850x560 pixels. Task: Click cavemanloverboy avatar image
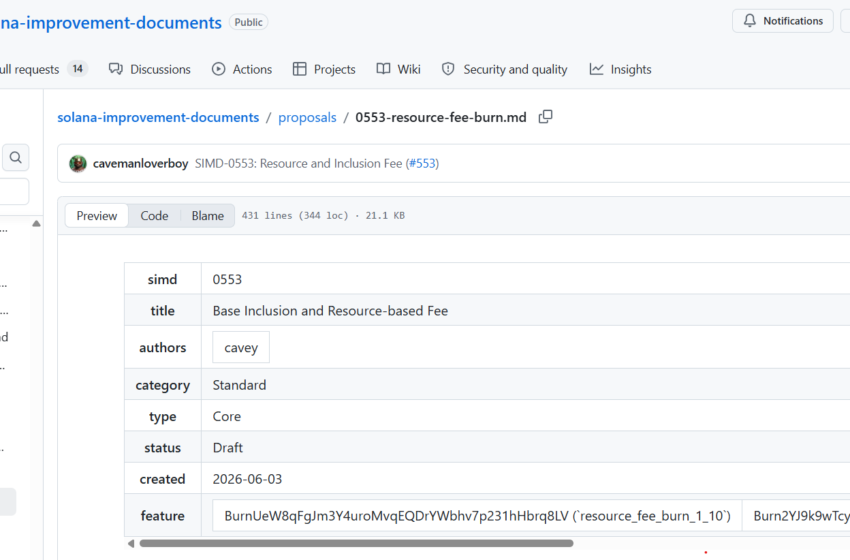(x=78, y=163)
